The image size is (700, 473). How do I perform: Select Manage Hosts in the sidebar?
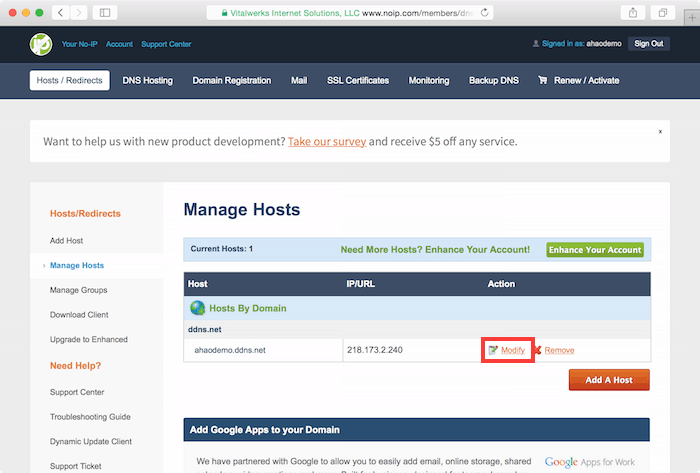77,266
